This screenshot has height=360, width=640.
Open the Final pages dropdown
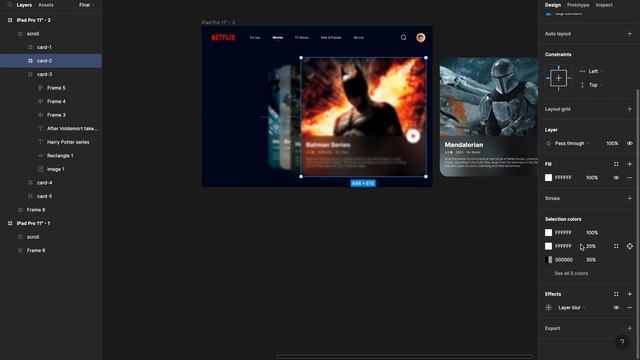(x=87, y=5)
